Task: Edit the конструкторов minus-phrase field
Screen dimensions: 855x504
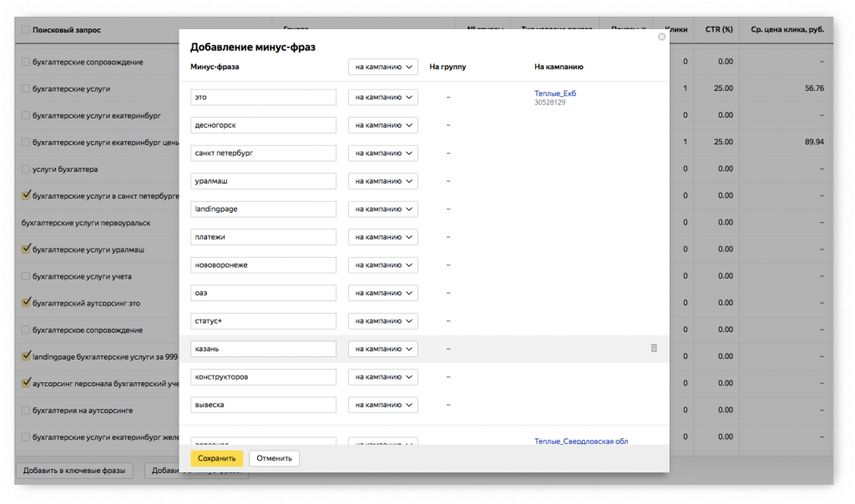Action: pyautogui.click(x=263, y=376)
